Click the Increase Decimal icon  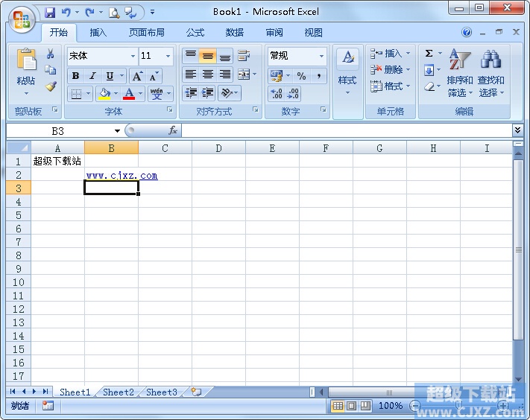point(276,94)
